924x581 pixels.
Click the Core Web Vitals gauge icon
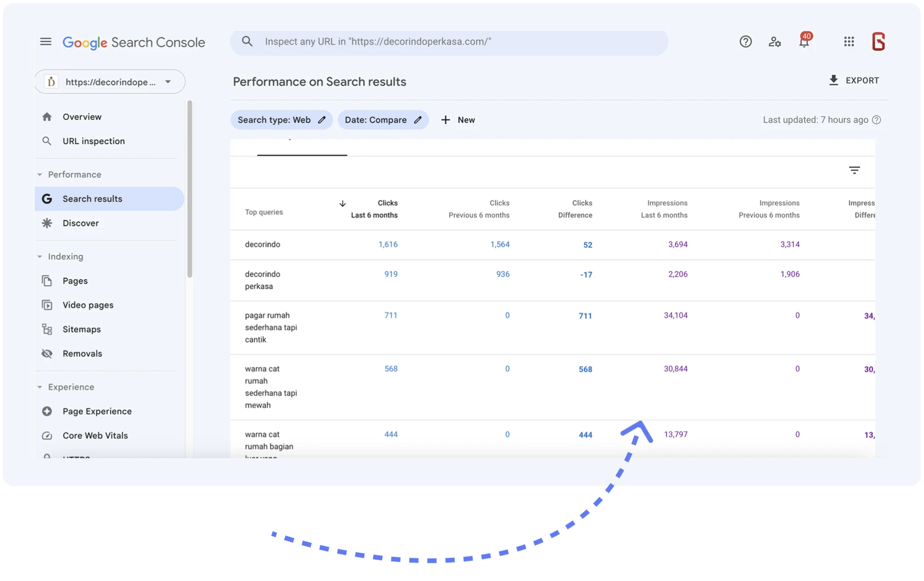[47, 436]
